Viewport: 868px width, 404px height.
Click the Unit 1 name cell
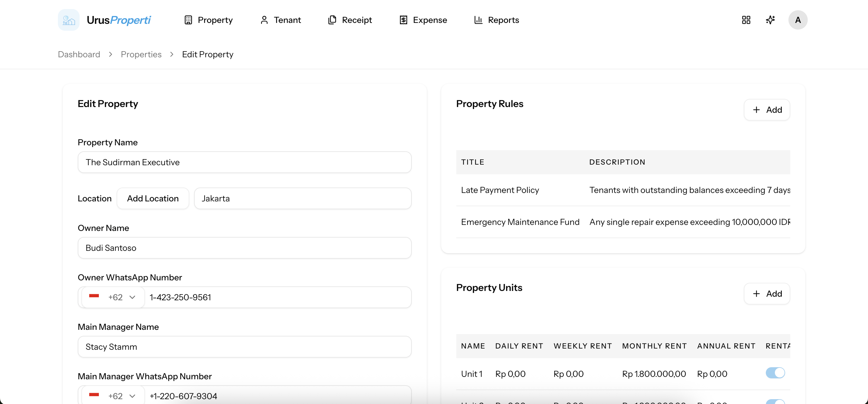click(472, 374)
